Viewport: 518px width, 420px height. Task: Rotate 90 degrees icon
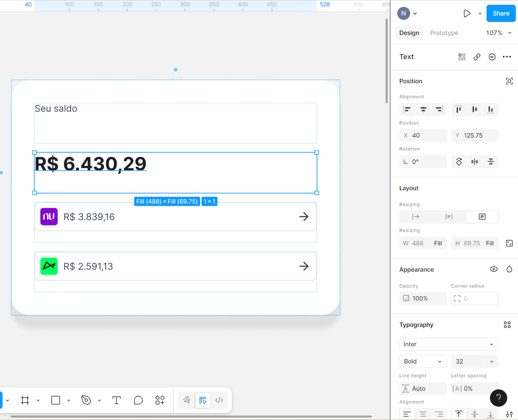tap(459, 162)
